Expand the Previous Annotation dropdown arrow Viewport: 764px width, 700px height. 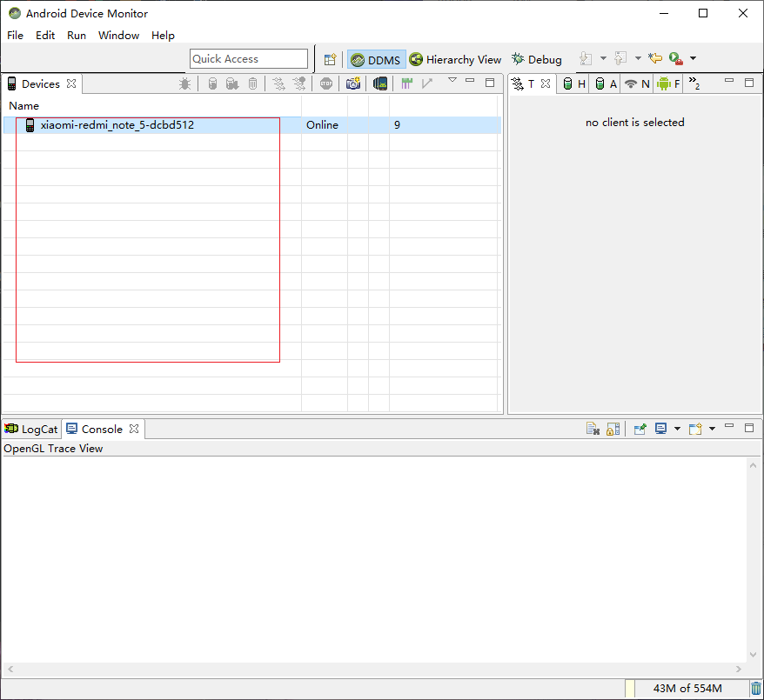click(x=638, y=58)
